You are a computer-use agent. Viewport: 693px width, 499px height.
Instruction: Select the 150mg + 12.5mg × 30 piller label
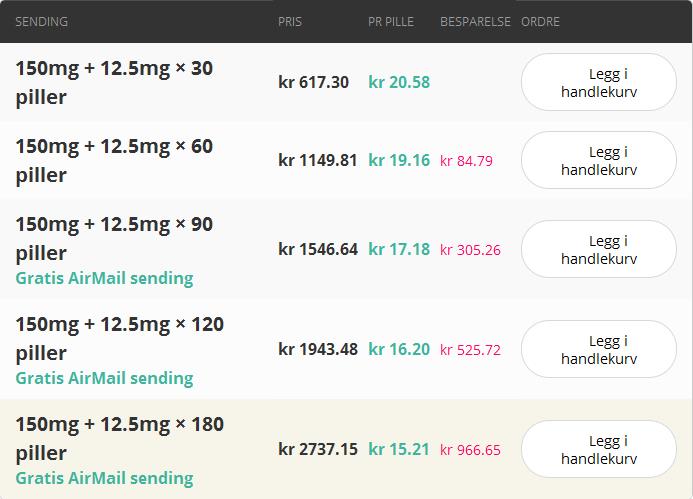[x=114, y=82]
